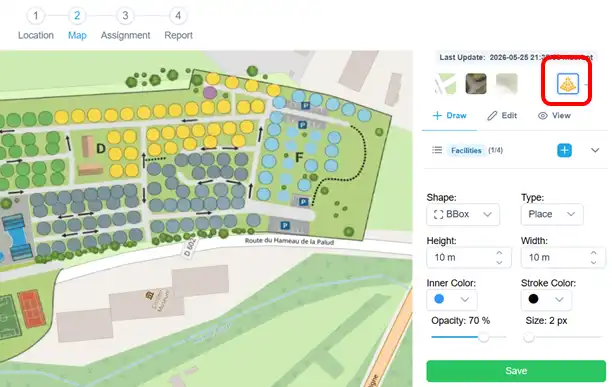Screen dimensions: 612x387
Task: Choose the street map basemap thumbnail
Action: [x=445, y=83]
